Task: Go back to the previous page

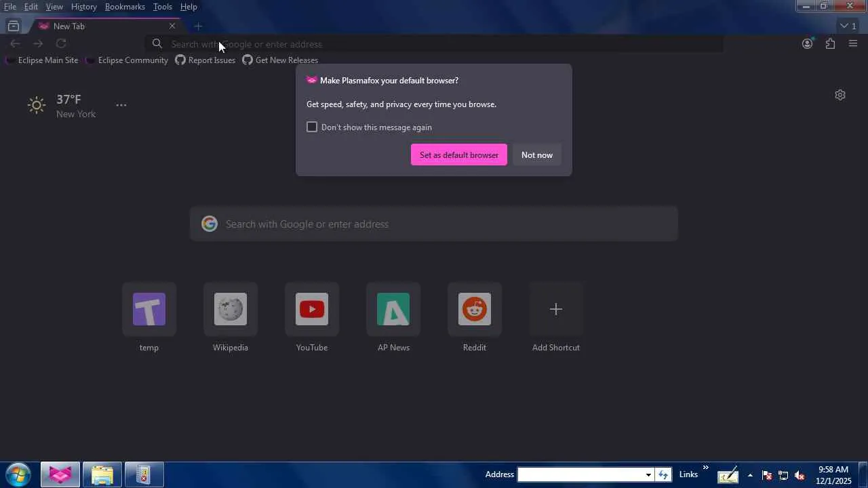Action: pyautogui.click(x=15, y=44)
